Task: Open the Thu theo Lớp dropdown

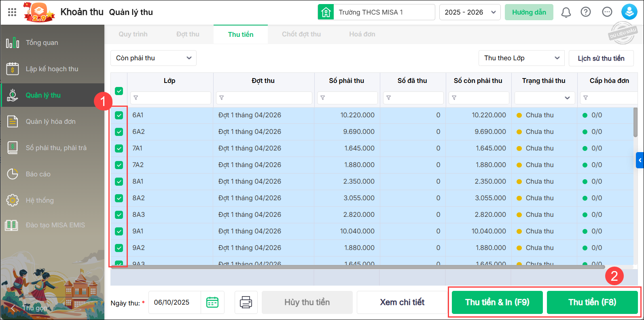Action: [x=521, y=58]
